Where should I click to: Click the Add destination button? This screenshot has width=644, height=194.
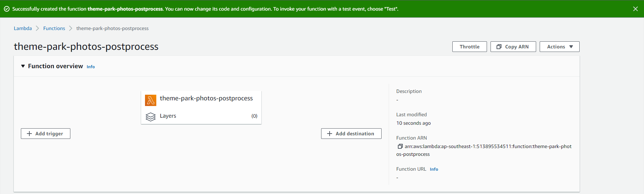[351, 134]
